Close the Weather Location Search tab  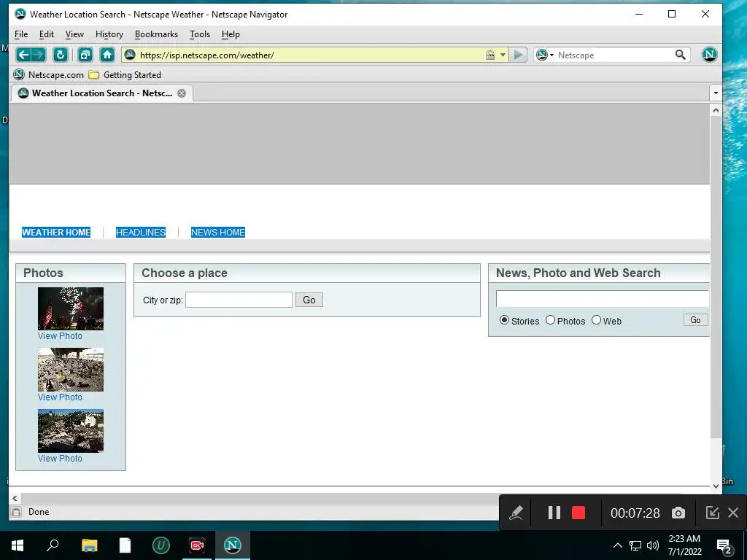tap(182, 93)
